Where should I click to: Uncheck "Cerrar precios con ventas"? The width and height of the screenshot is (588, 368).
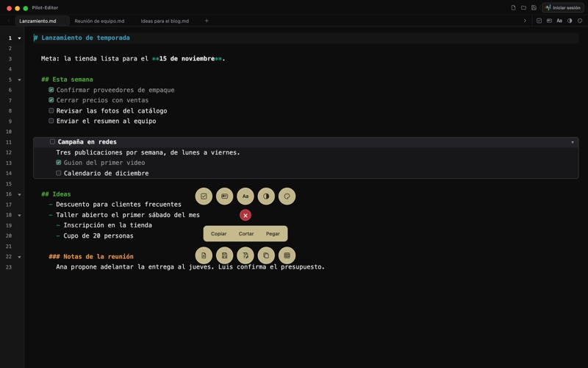click(51, 100)
